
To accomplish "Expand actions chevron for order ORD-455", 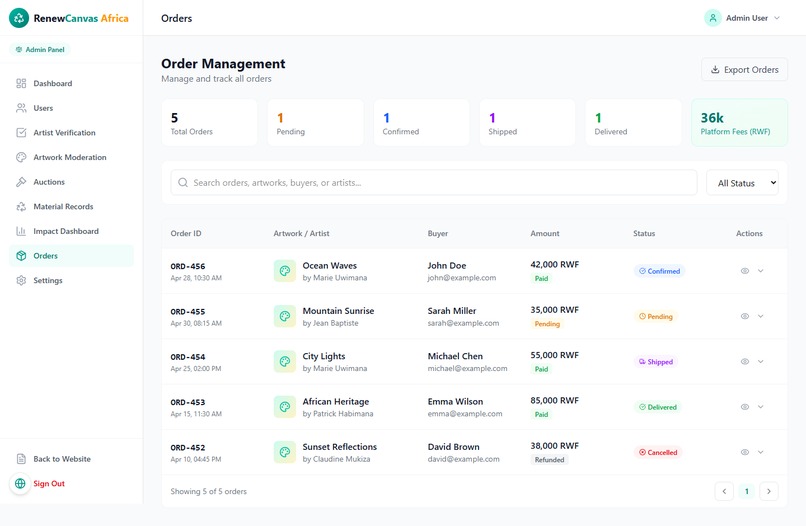I will [x=761, y=316].
